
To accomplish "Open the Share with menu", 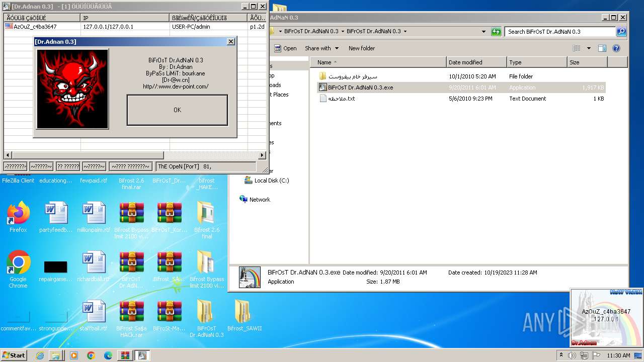I will [321, 48].
